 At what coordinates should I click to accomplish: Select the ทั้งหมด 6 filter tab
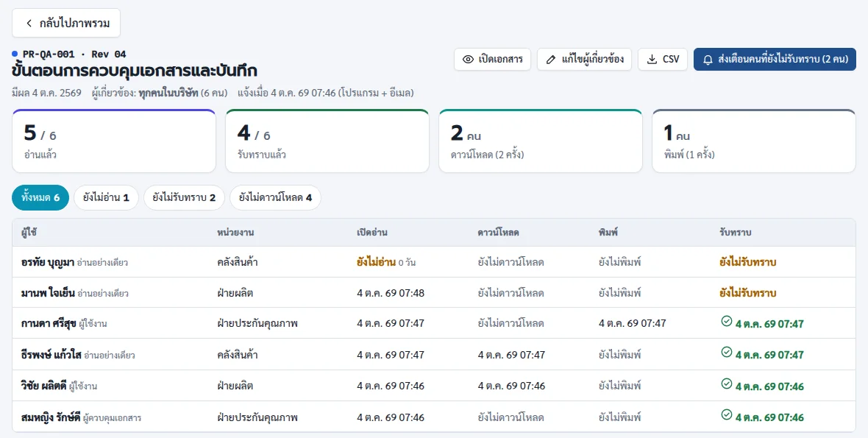[x=40, y=198]
